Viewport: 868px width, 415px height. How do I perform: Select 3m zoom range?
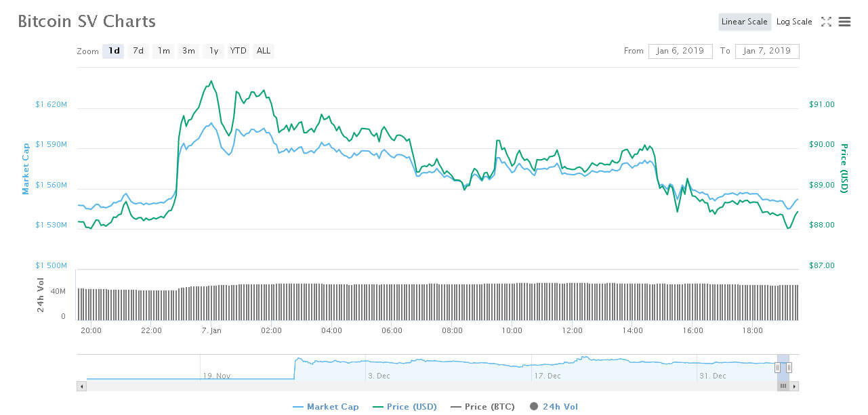point(188,51)
